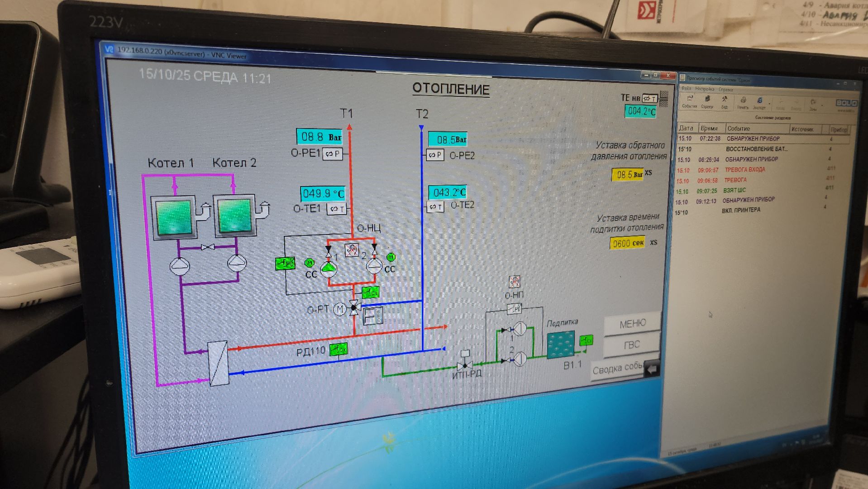This screenshot has height=489, width=868.
Task: Expand the Зоны toolbar dropdown arrow
Action: [822, 105]
